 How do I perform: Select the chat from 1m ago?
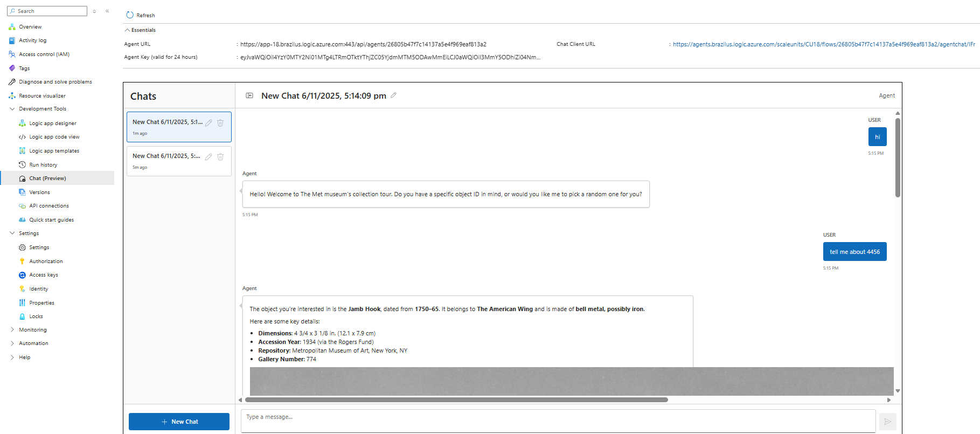(179, 127)
